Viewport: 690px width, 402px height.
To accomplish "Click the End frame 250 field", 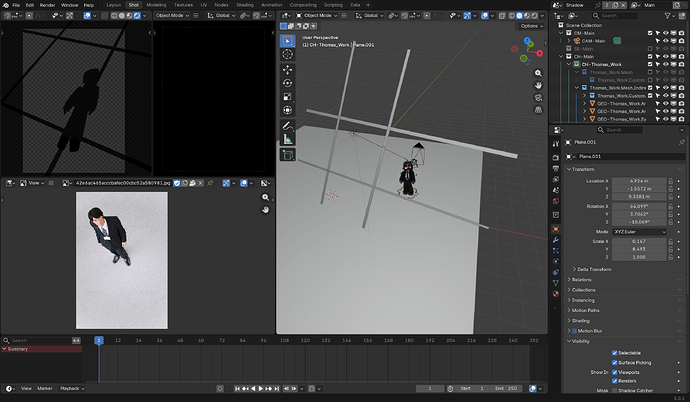I will 506,388.
